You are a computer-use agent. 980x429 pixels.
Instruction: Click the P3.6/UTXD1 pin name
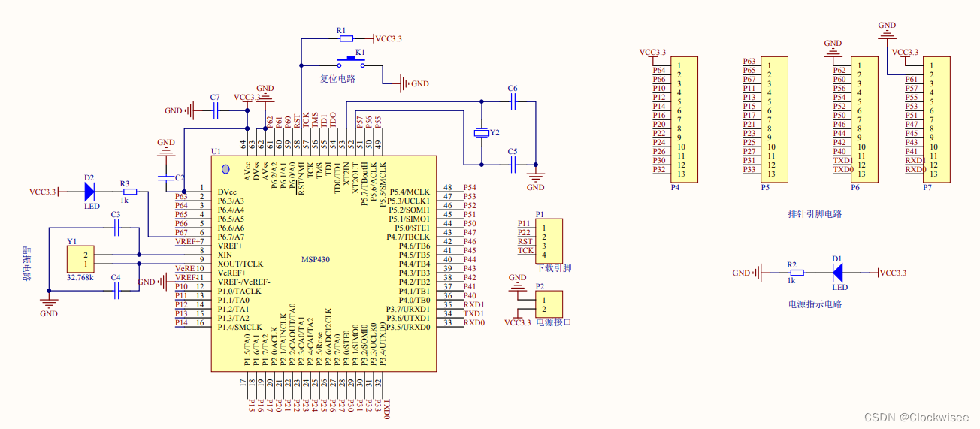pyautogui.click(x=408, y=318)
